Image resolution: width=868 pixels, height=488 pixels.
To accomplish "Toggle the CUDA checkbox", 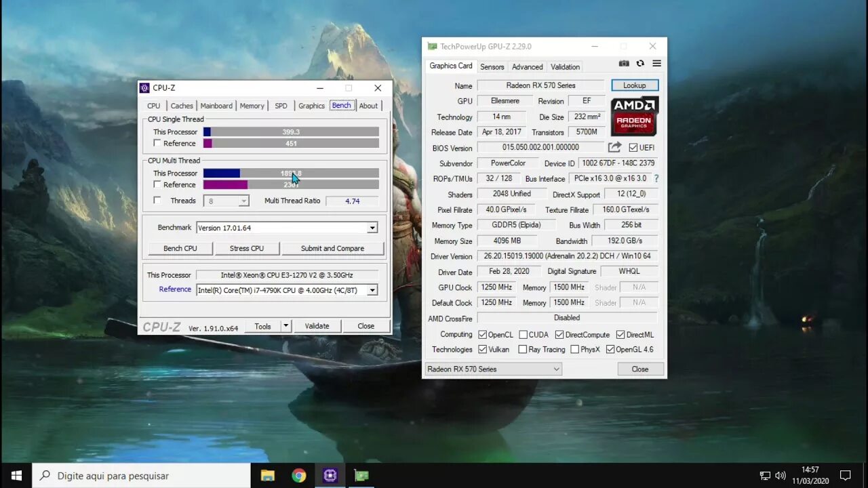I will coord(524,335).
